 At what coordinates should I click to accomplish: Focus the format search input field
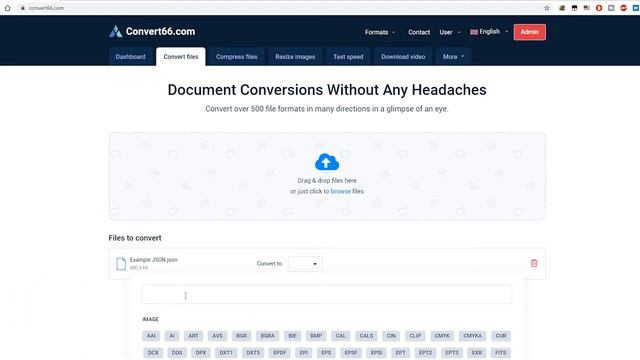pyautogui.click(x=327, y=294)
